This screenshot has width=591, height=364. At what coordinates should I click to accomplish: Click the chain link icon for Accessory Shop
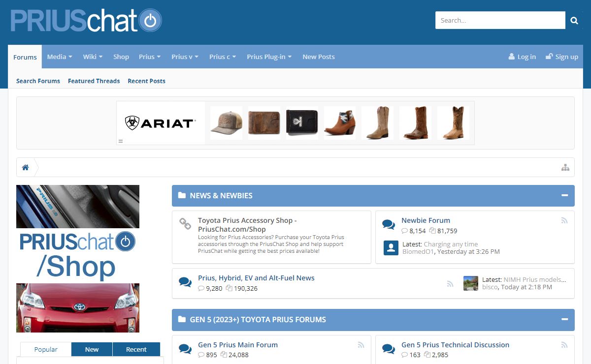pyautogui.click(x=185, y=224)
